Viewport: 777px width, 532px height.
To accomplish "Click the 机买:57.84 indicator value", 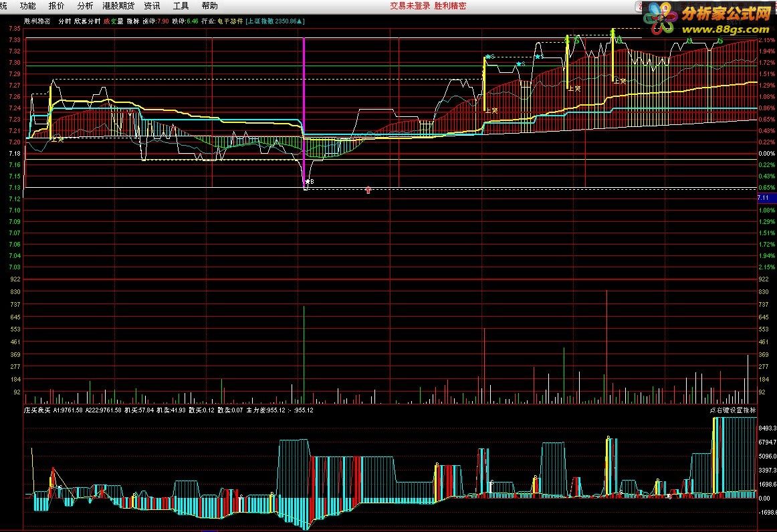I will [139, 410].
